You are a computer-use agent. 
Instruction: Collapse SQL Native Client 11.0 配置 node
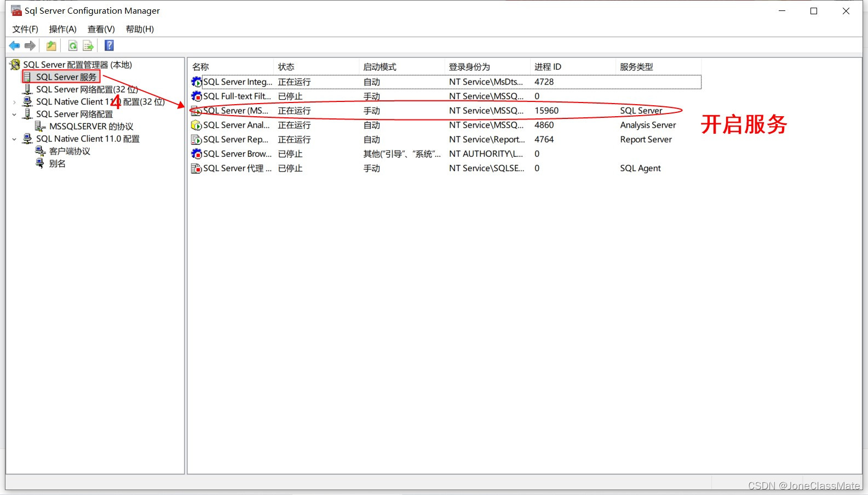(14, 139)
